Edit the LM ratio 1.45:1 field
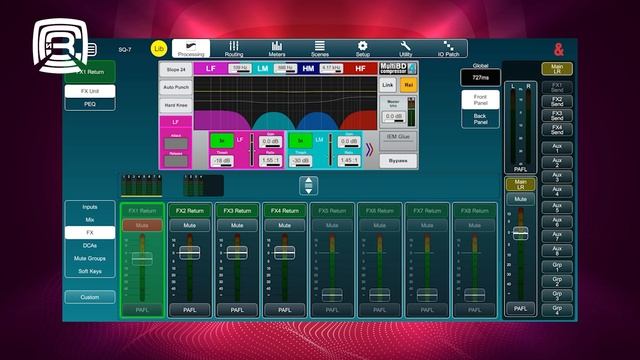Viewport: 640px width, 360px height. pyautogui.click(x=349, y=161)
